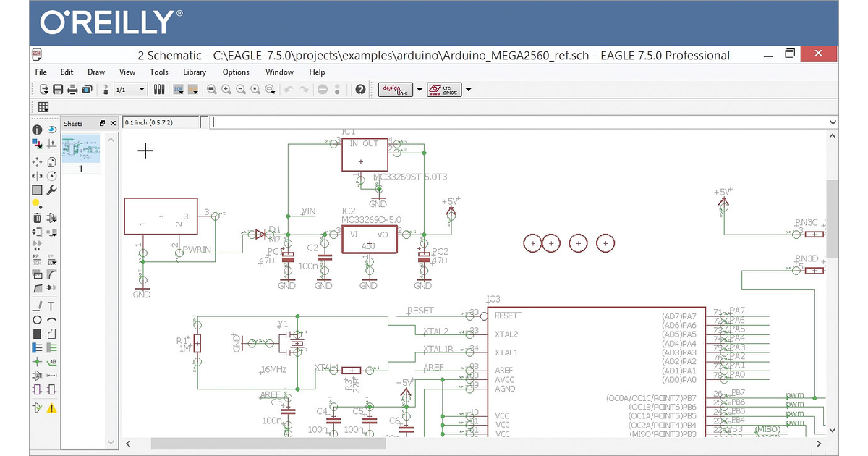Select the Rotate tool icon
868x456 pixels.
pos(51,176)
